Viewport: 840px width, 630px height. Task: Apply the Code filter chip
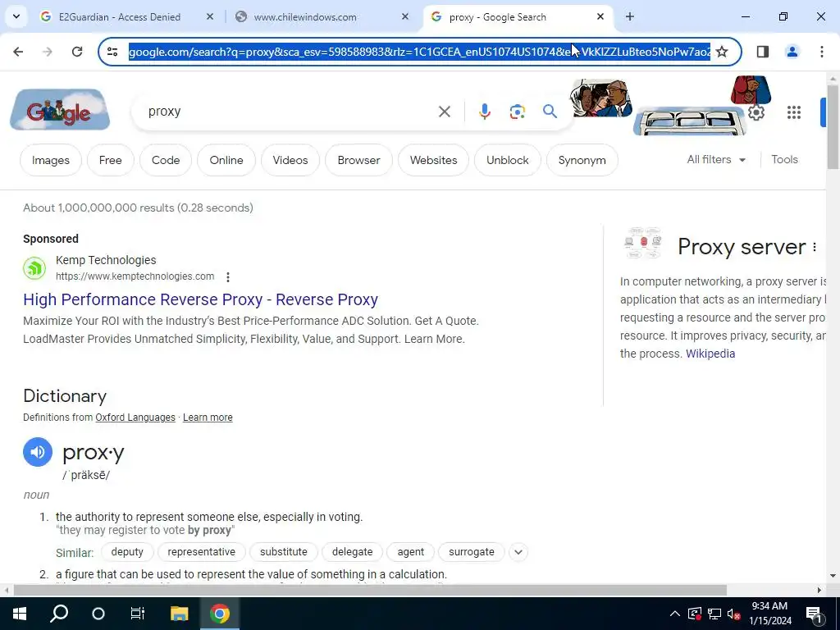166,160
